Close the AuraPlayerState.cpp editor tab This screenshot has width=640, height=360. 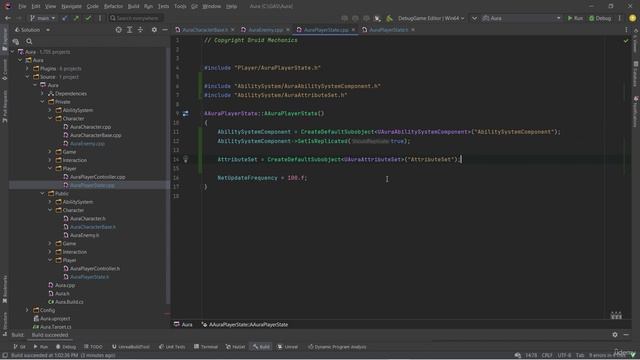(x=353, y=30)
